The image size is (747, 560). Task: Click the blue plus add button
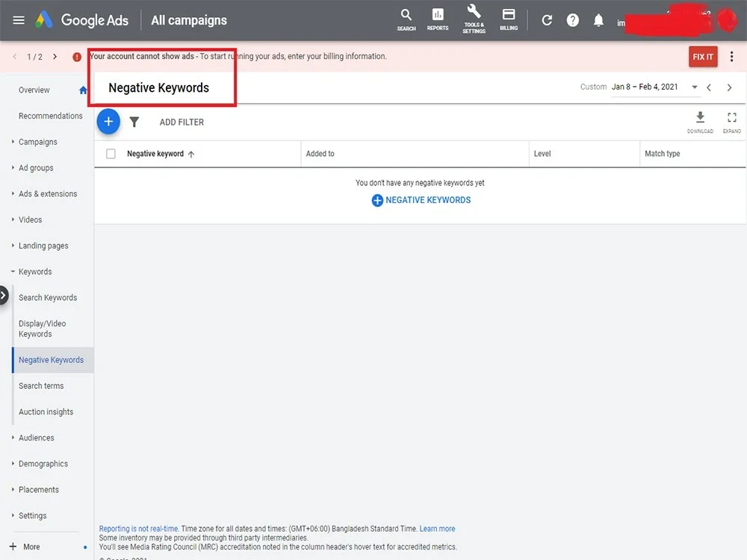[108, 122]
